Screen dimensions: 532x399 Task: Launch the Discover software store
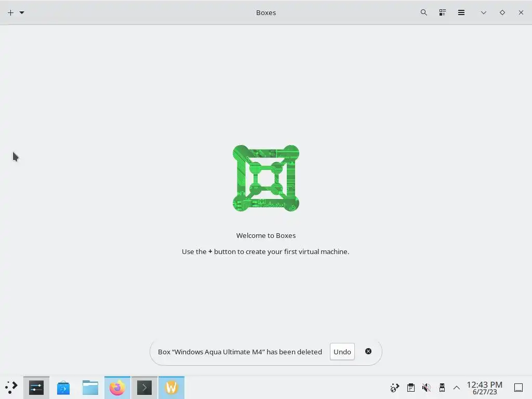pos(63,388)
